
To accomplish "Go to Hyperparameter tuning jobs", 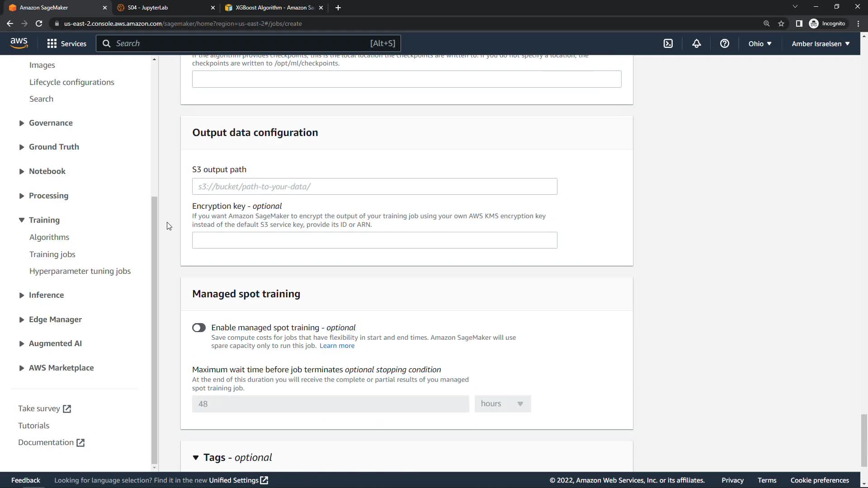I will [x=80, y=271].
